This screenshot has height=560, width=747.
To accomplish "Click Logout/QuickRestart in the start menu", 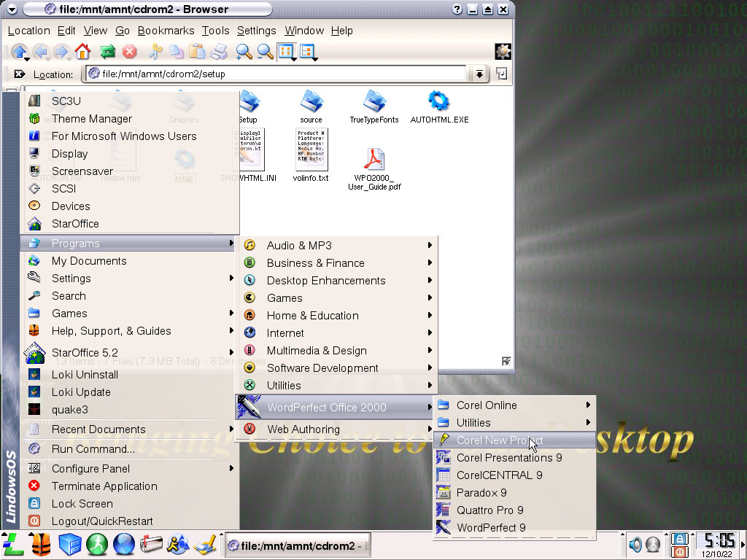I will coord(102,521).
